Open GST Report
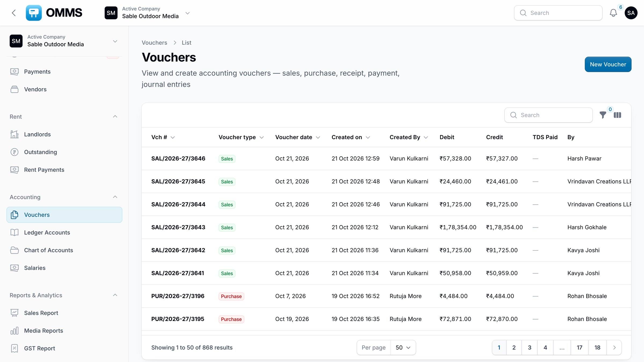644x362 pixels. pos(64,348)
